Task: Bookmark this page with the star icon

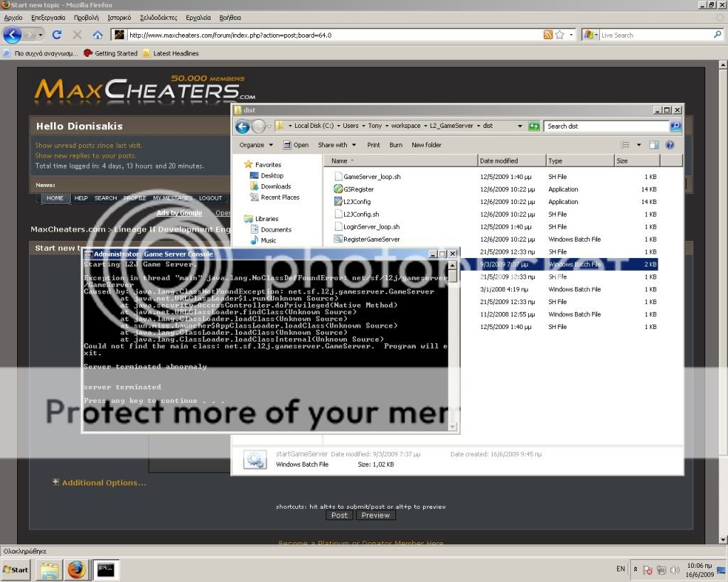Action: (x=560, y=35)
